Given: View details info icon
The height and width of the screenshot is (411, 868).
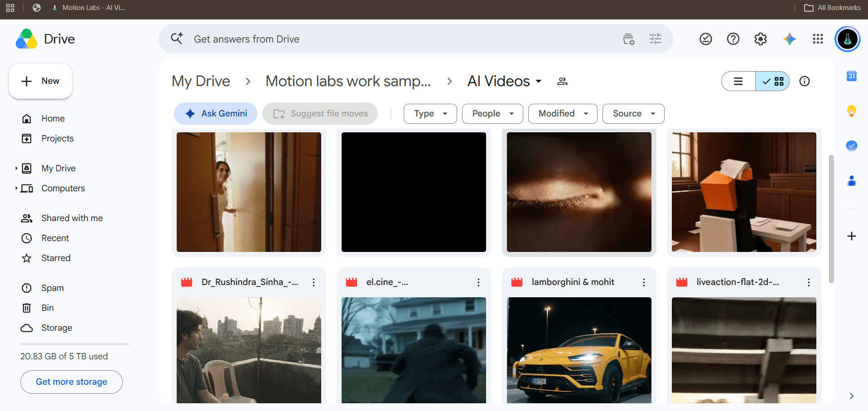Looking at the screenshot, I should pos(805,81).
